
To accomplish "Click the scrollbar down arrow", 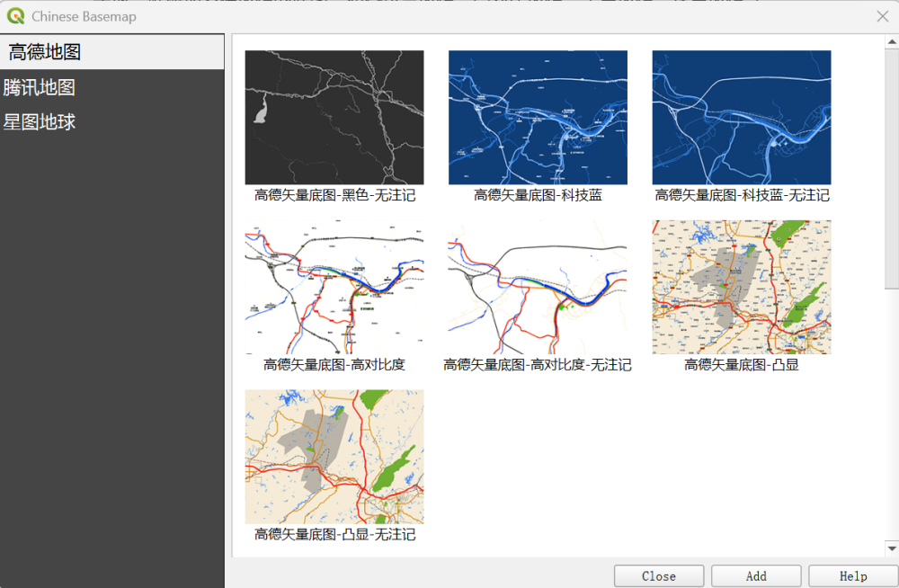I will (x=892, y=548).
